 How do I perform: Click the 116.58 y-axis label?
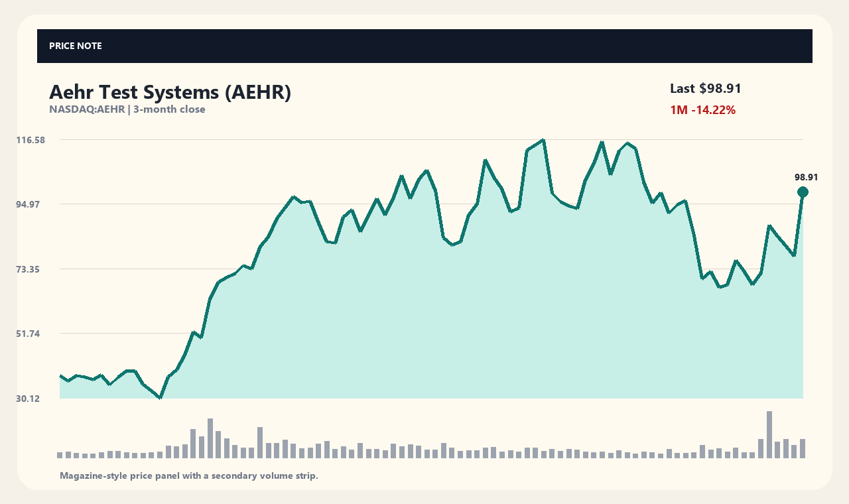[x=31, y=140]
